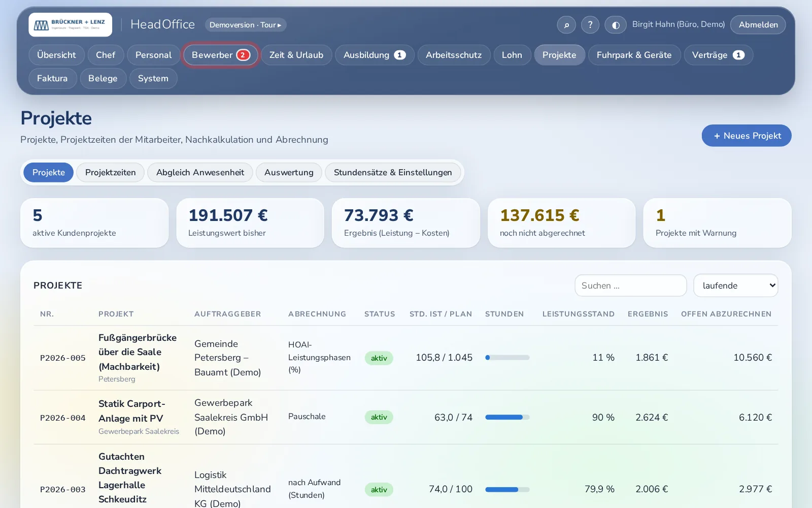The image size is (812, 508).
Task: Log out with the Abmelden button
Action: tap(758, 25)
